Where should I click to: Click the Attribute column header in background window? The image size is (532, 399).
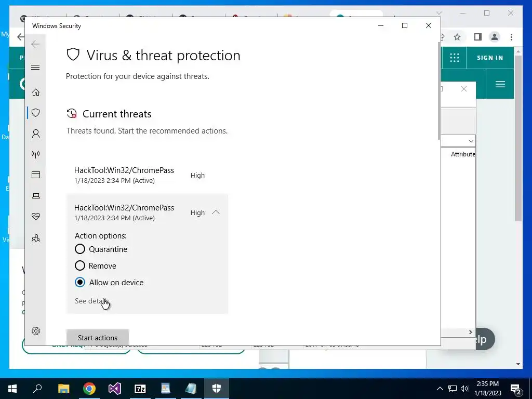point(462,154)
